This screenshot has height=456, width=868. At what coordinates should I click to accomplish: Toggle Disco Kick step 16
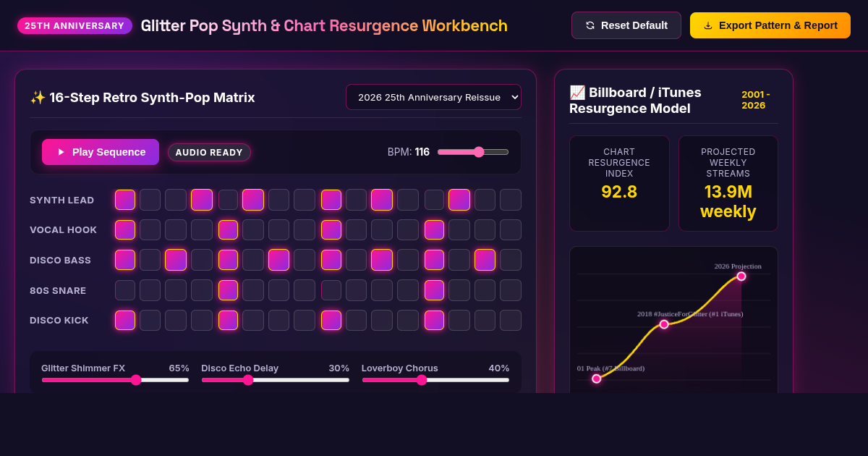[x=511, y=320]
